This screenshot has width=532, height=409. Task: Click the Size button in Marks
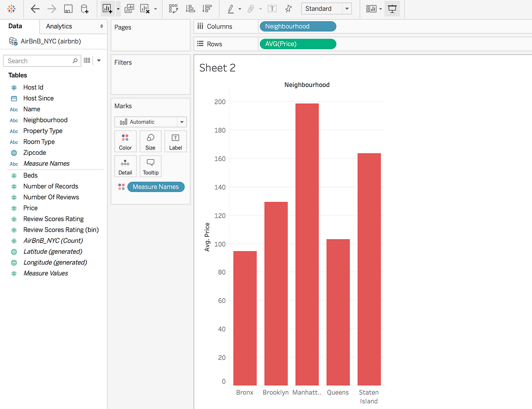(150, 142)
